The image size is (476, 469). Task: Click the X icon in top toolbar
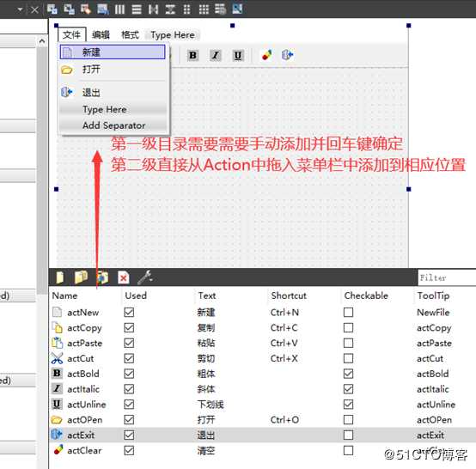34,10
